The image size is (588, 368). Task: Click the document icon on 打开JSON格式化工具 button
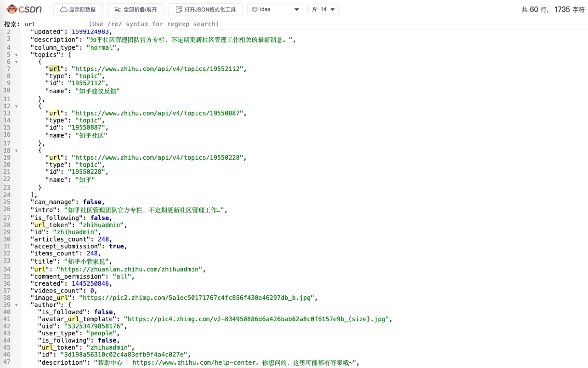click(179, 9)
